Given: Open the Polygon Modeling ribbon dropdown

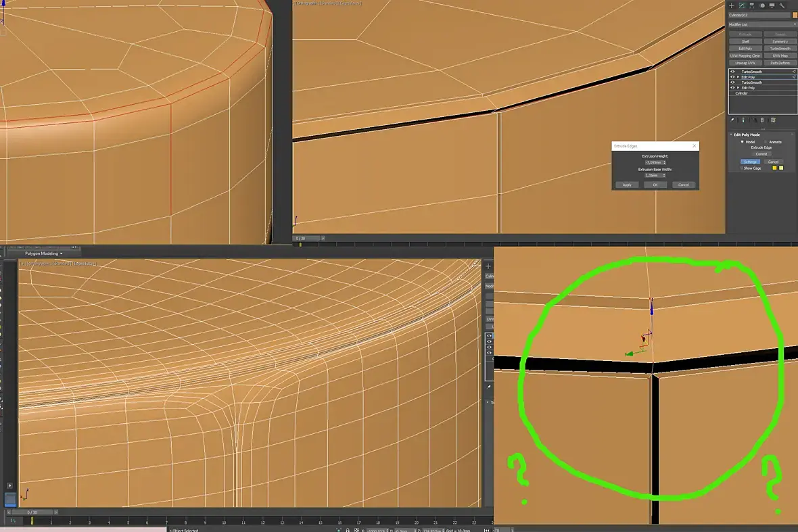Looking at the screenshot, I should click(44, 253).
